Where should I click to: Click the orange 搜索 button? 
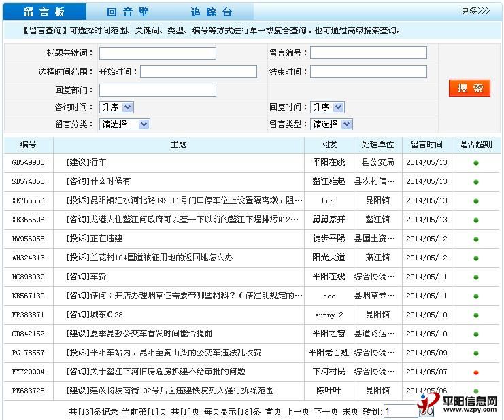coord(469,88)
